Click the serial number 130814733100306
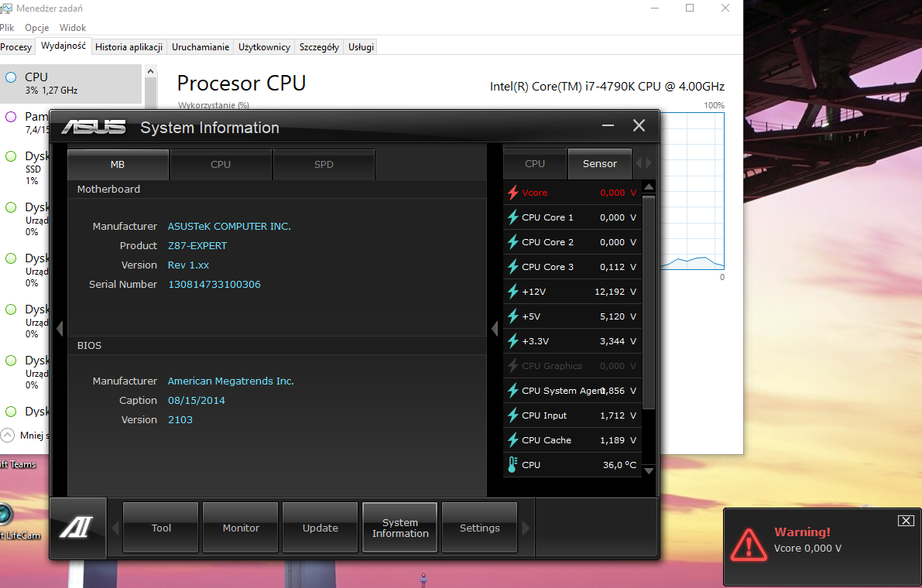The height and width of the screenshot is (588, 922). pyautogui.click(x=214, y=284)
